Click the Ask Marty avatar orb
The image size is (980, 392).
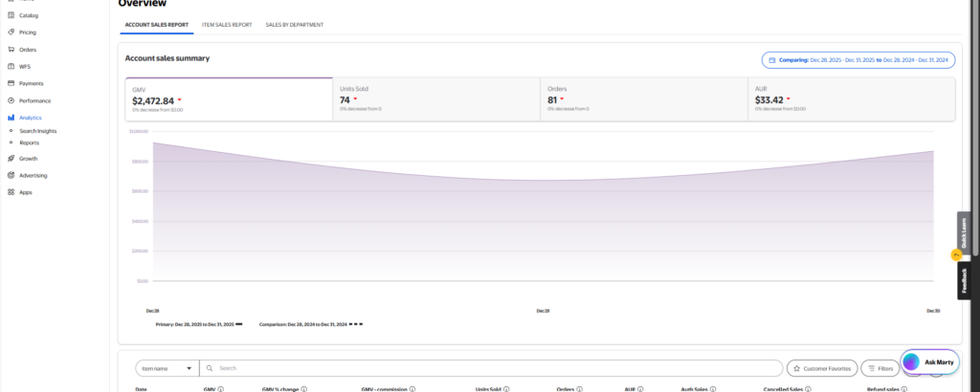tap(912, 362)
